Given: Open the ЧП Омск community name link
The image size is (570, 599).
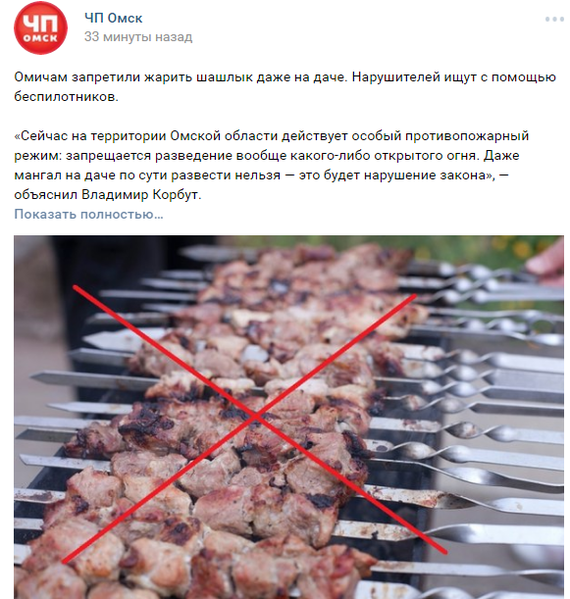Looking at the screenshot, I should 113,18.
